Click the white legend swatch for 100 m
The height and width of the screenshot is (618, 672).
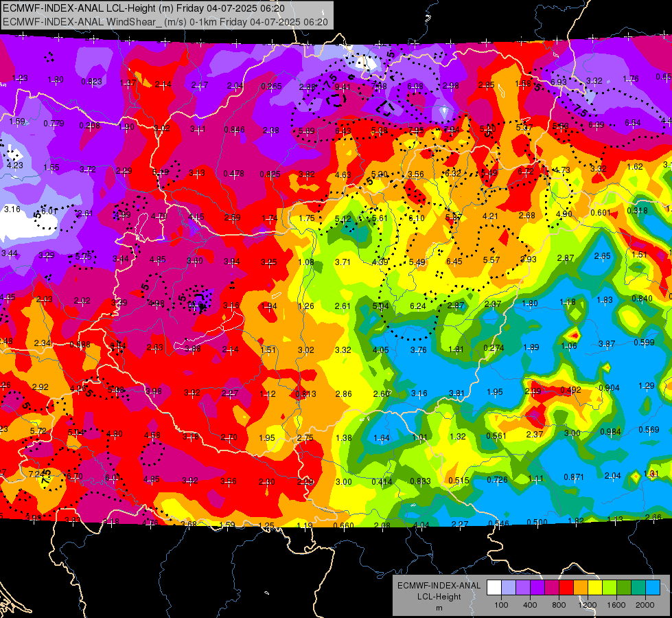pyautogui.click(x=494, y=588)
